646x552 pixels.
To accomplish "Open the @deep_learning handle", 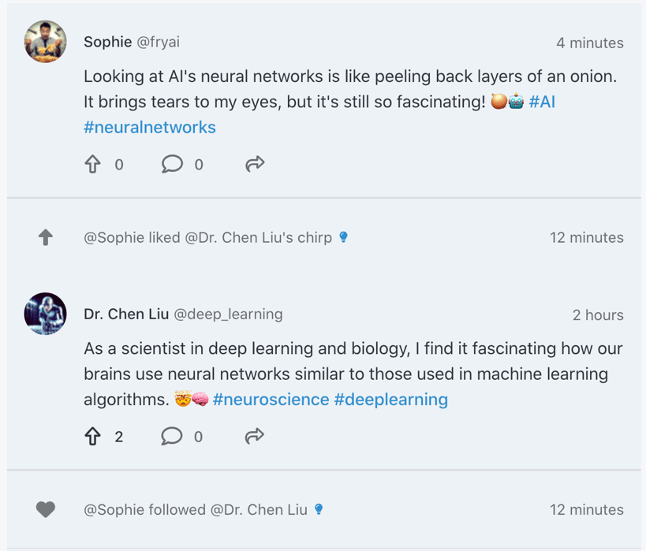I will (229, 314).
